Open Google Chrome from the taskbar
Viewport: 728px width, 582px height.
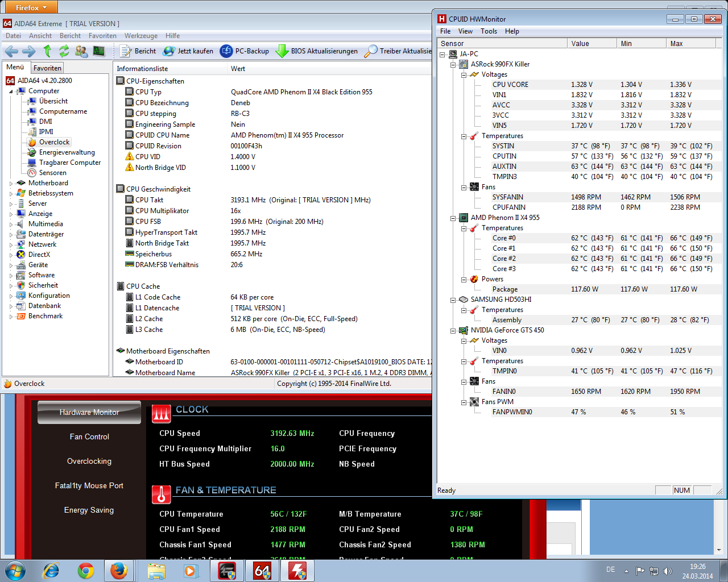point(86,571)
